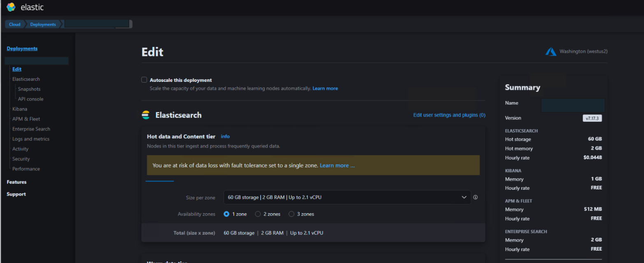Click the Elasticsearch product icon

(x=146, y=115)
